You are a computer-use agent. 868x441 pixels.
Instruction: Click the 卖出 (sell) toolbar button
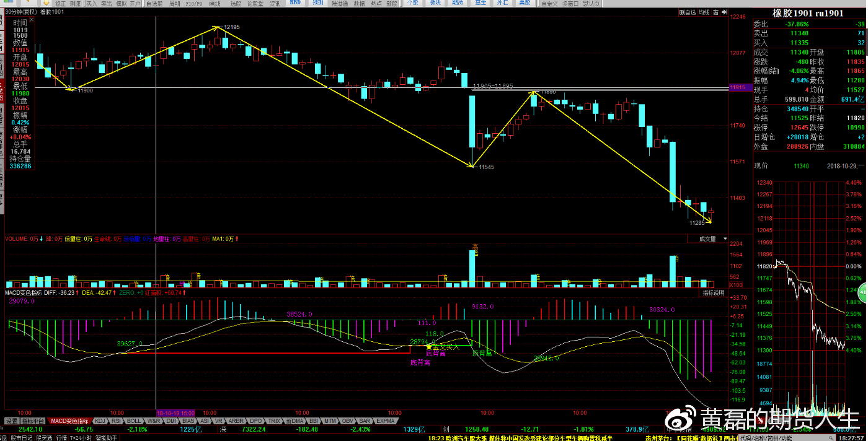point(106,3)
